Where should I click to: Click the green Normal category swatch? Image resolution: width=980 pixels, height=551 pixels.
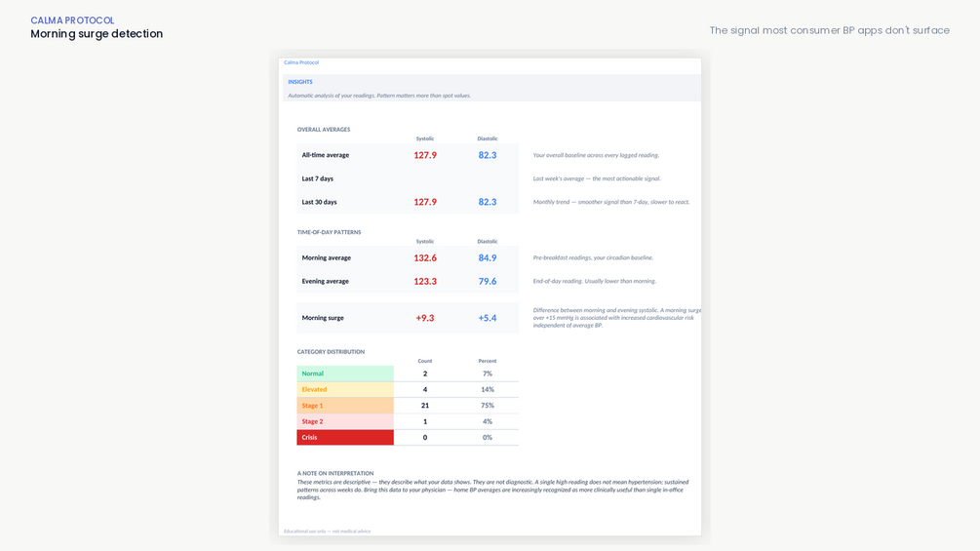345,374
